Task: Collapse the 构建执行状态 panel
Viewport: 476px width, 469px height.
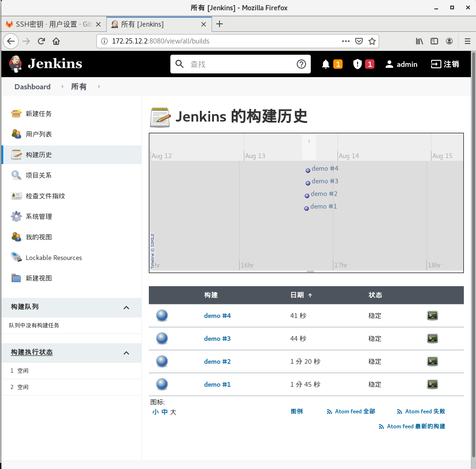Action: 126,353
